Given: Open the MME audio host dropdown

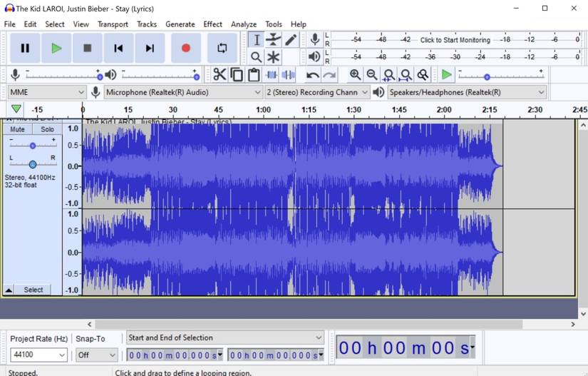Looking at the screenshot, I should 47,92.
